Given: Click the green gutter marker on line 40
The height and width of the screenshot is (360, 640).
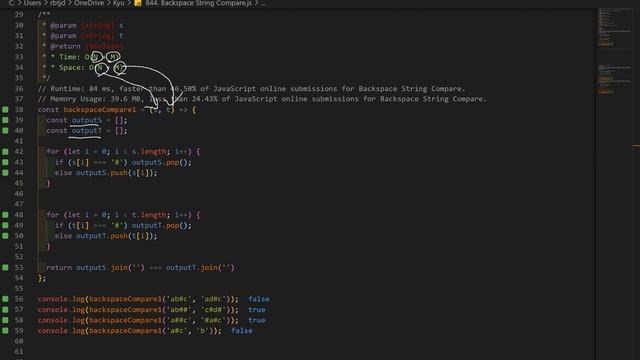Looking at the screenshot, I should coord(5,131).
